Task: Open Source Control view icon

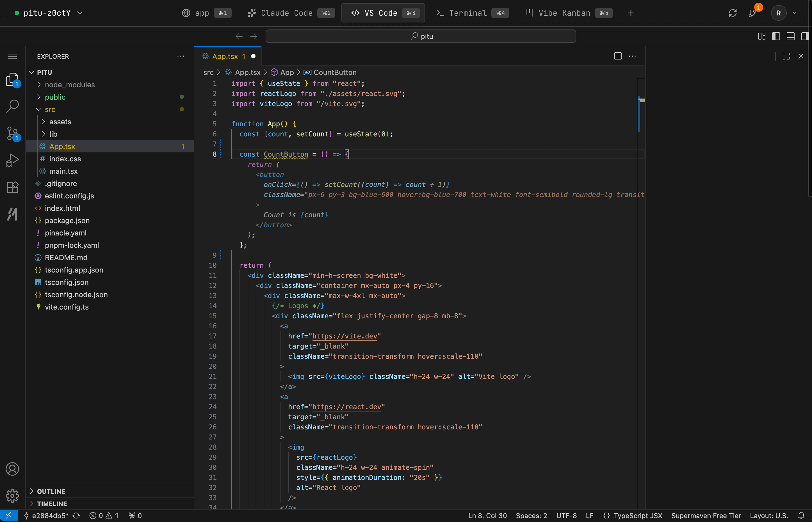Action: [x=13, y=133]
